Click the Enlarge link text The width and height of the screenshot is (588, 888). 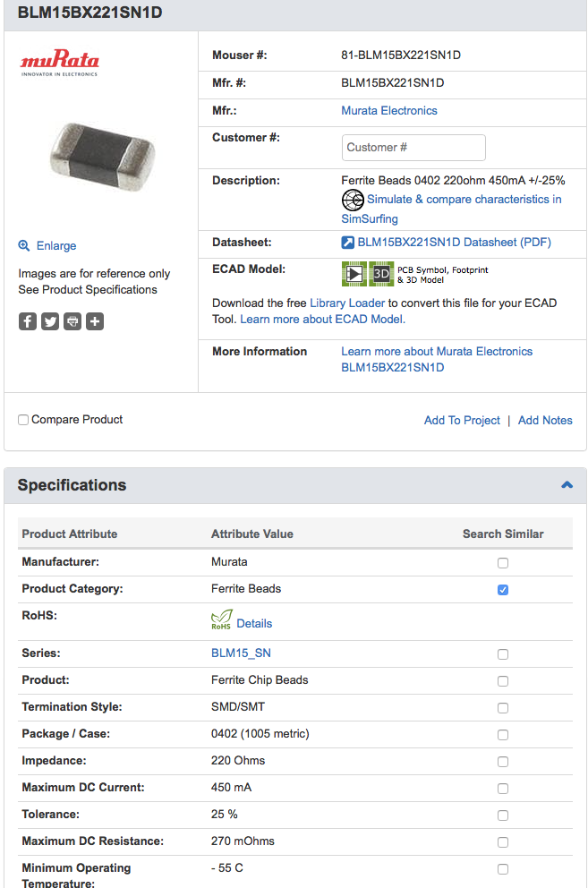pos(56,245)
